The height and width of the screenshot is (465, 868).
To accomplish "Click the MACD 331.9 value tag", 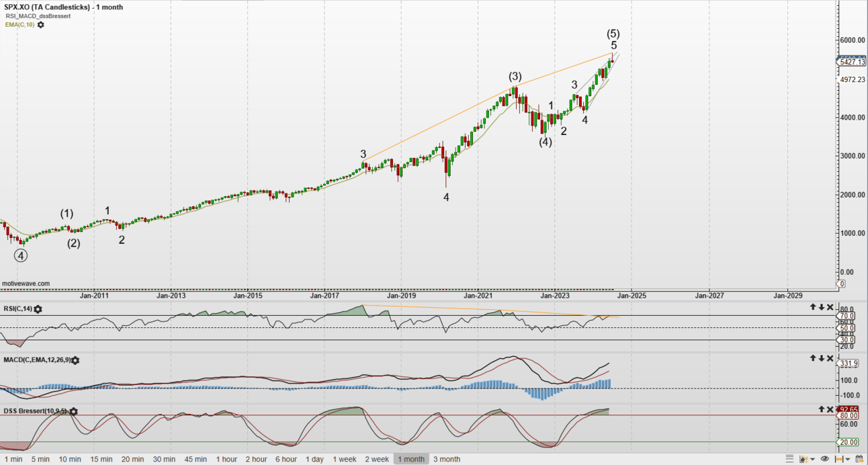I will (848, 364).
